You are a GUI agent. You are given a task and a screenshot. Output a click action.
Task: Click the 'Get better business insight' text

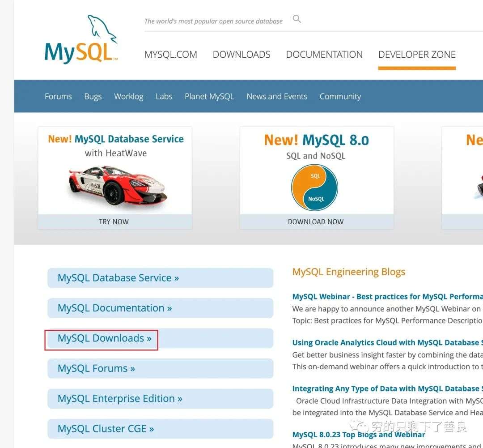pyautogui.click(x=387, y=355)
